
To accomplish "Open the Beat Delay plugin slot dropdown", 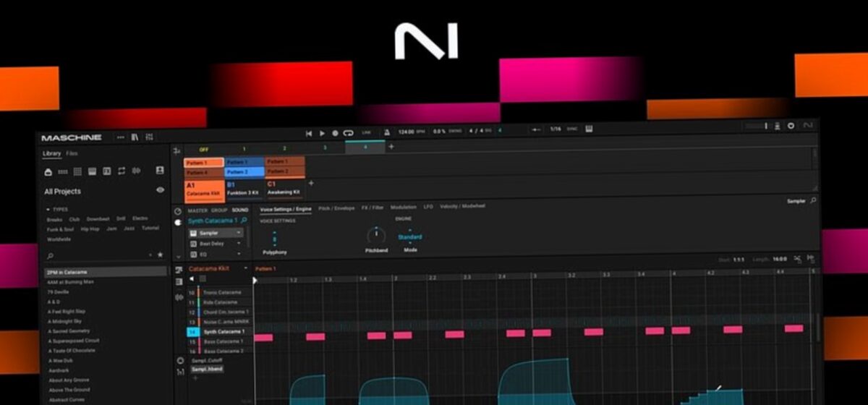I will pyautogui.click(x=239, y=244).
